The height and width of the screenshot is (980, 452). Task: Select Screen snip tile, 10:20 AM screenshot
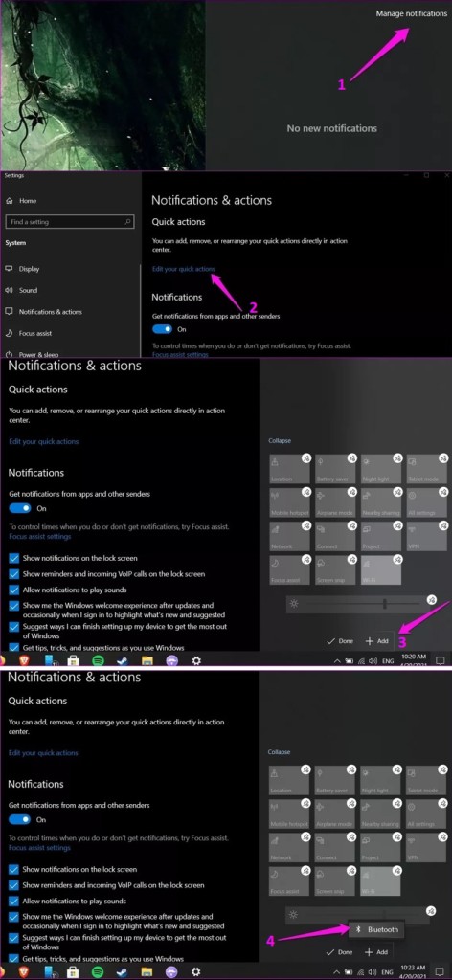pyautogui.click(x=335, y=570)
